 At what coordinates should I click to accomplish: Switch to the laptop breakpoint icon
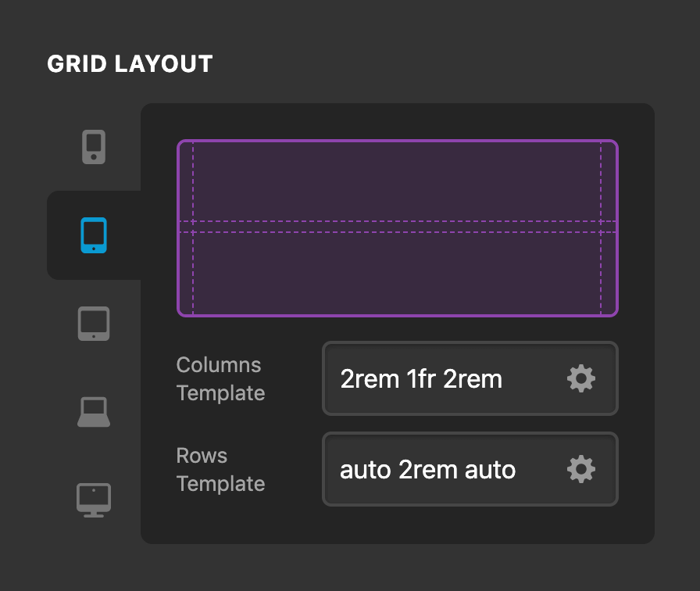[x=94, y=412]
